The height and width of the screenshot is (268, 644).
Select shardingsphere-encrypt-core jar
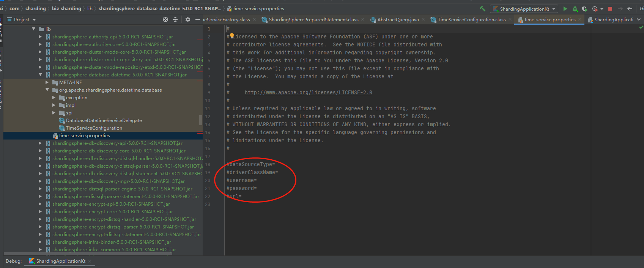tap(112, 211)
